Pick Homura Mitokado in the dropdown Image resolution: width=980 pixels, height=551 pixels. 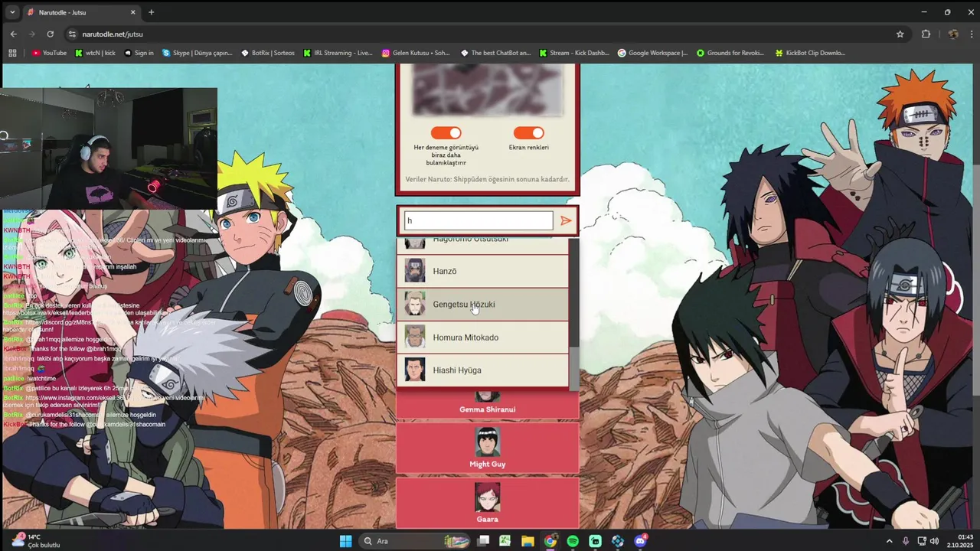(483, 337)
